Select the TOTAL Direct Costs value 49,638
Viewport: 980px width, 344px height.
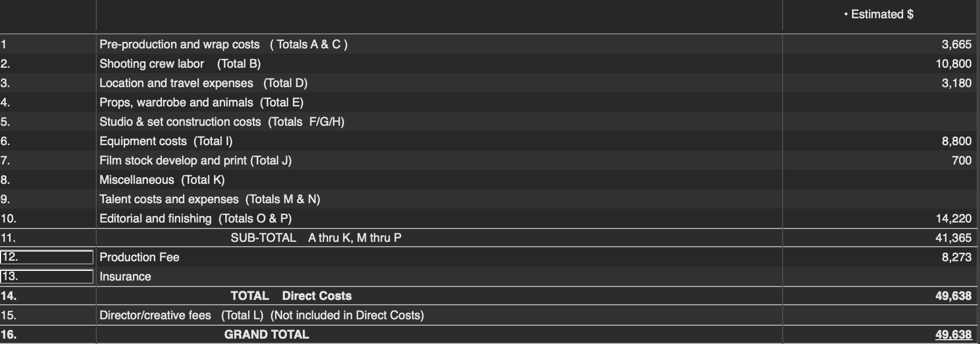click(953, 296)
